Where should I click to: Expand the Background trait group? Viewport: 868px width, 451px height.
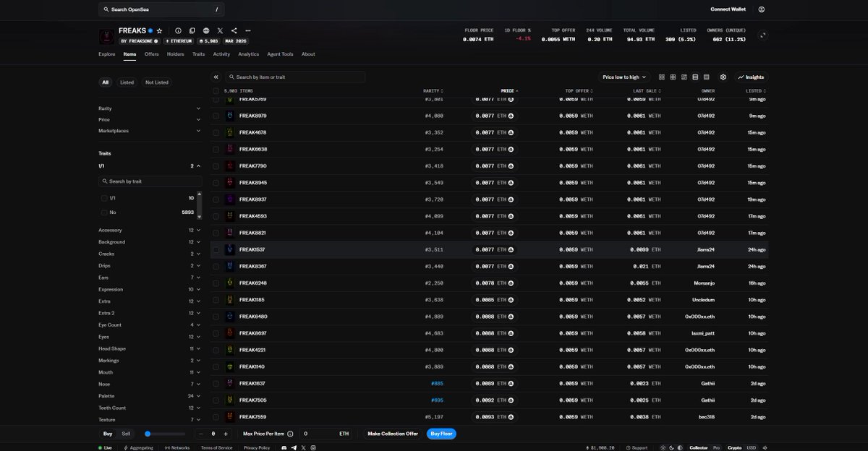[150, 242]
